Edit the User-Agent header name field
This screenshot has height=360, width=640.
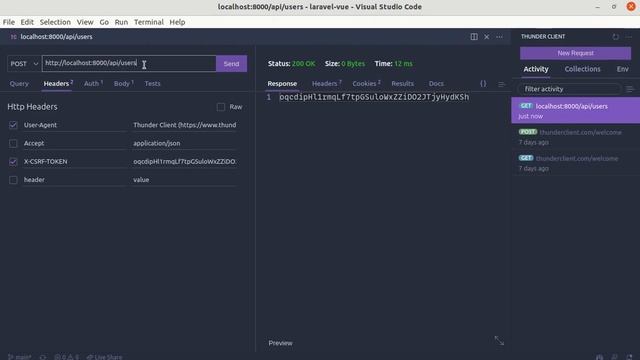coord(75,125)
